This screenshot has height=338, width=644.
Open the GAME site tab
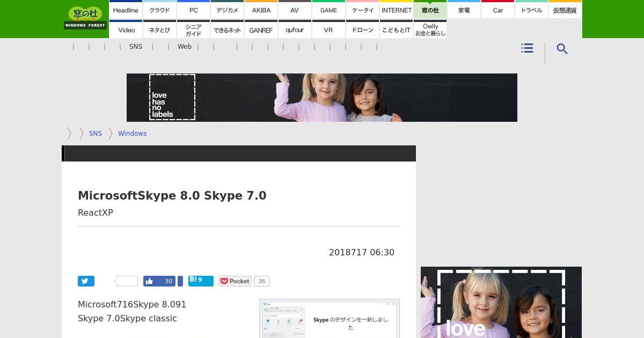tap(328, 10)
